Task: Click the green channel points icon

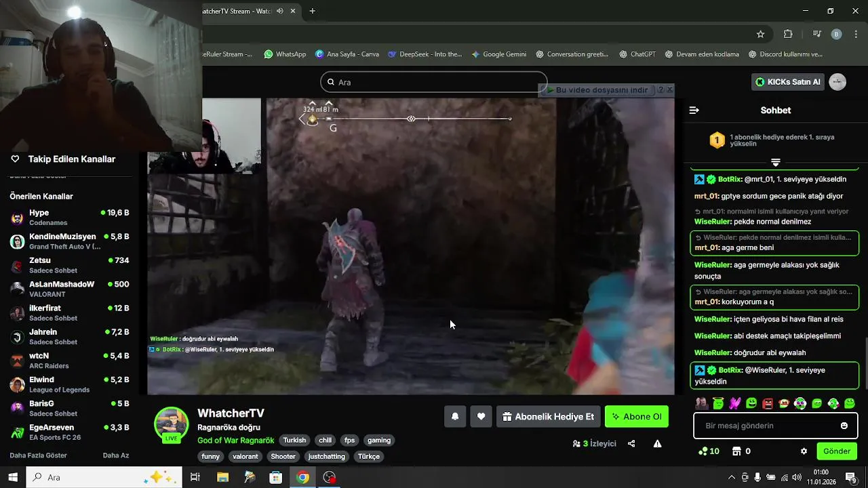Action: 703,451
